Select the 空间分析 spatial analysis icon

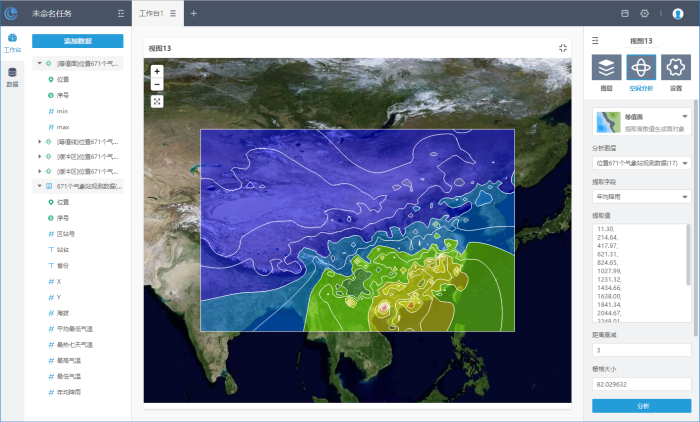641,69
